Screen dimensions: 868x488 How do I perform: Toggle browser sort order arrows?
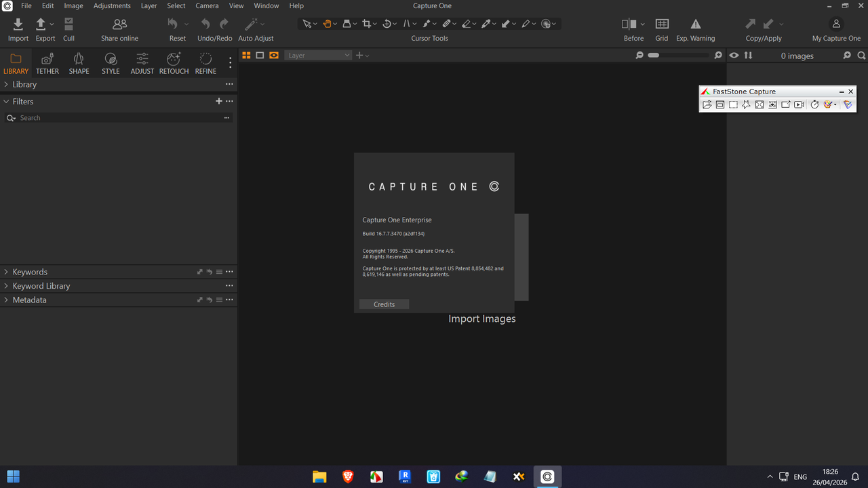click(x=748, y=56)
